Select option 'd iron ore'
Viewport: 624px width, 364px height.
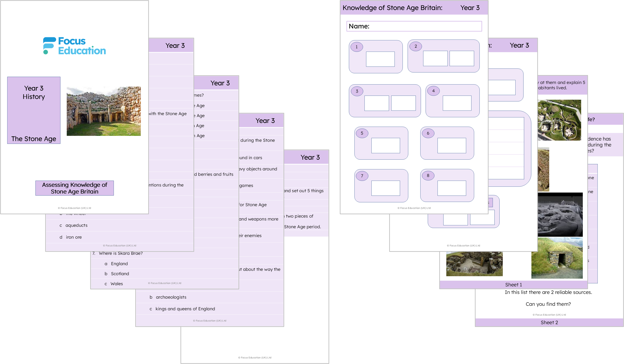click(71, 237)
